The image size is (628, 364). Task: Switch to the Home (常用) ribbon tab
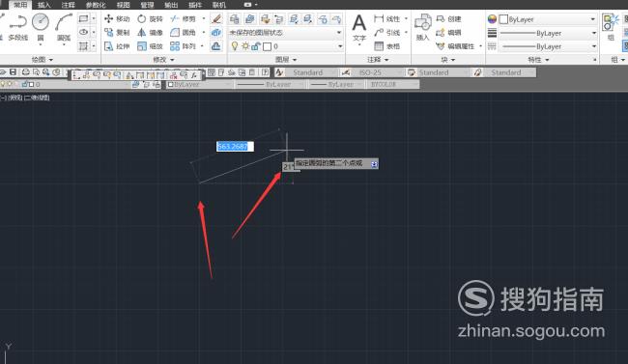pos(20,5)
